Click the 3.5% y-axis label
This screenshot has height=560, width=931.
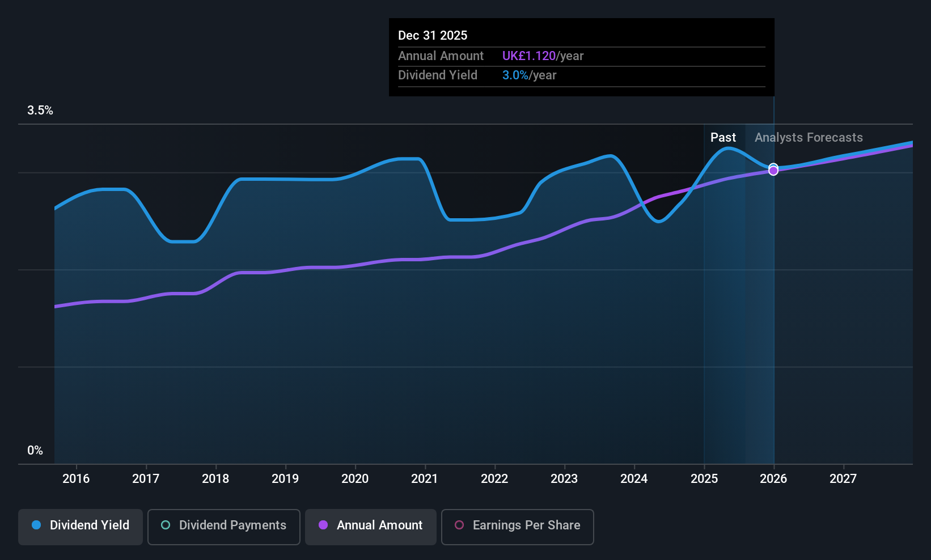[40, 111]
